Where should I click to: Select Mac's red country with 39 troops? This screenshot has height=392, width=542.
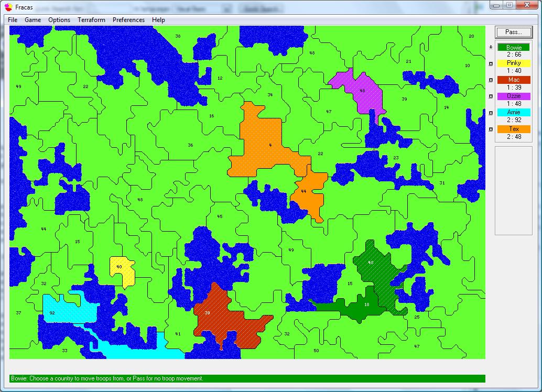(x=220, y=314)
